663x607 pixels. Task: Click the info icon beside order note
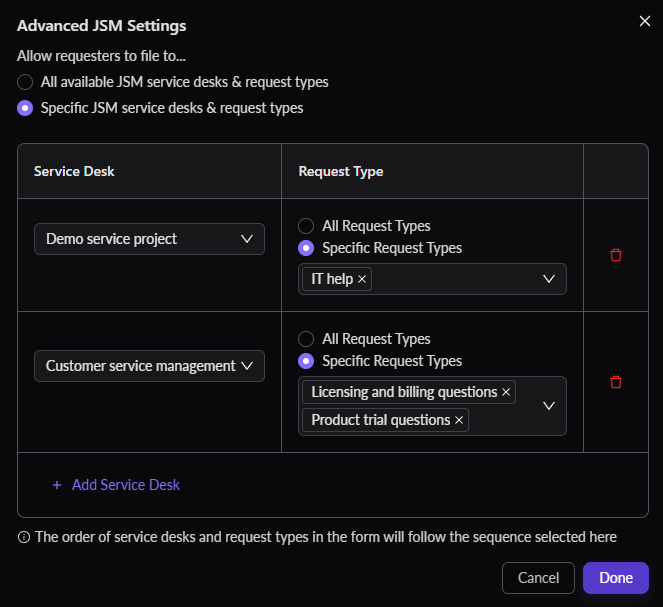pyautogui.click(x=24, y=537)
